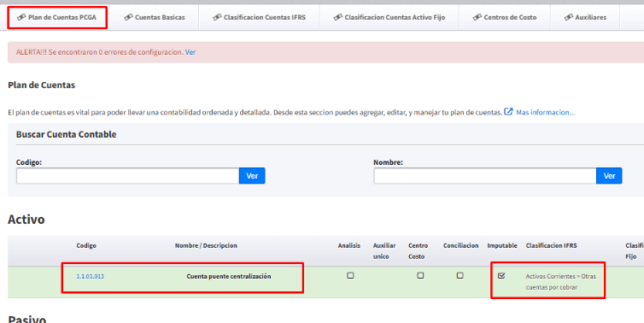Open account code 1.1.01.013 link
The width and height of the screenshot is (644, 323).
coord(90,277)
